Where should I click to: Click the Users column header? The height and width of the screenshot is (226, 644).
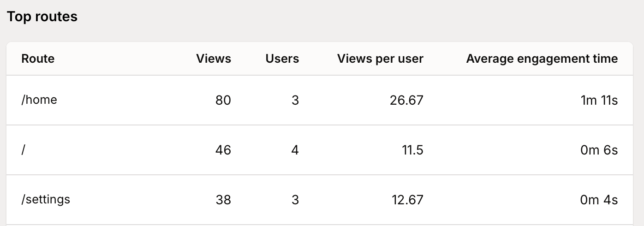282,59
